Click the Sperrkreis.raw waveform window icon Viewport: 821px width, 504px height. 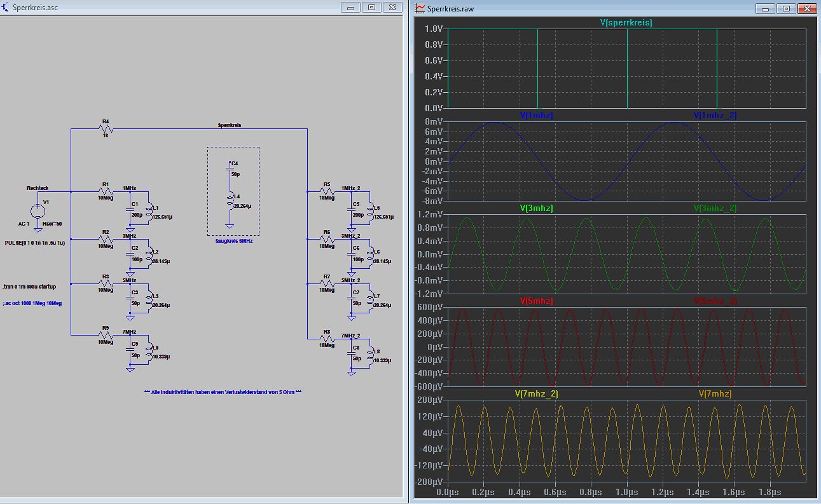point(420,8)
